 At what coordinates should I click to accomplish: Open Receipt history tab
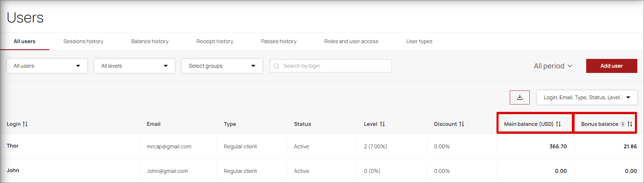pyautogui.click(x=215, y=41)
